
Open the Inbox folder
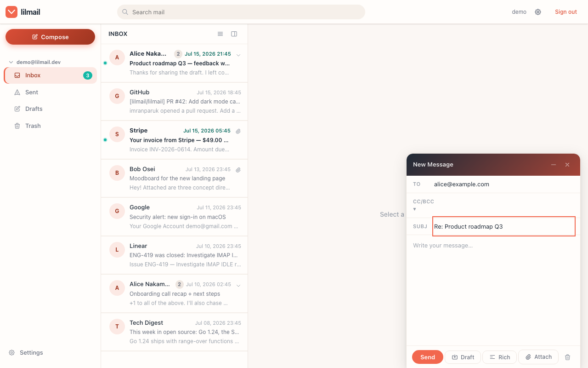[x=51, y=75]
